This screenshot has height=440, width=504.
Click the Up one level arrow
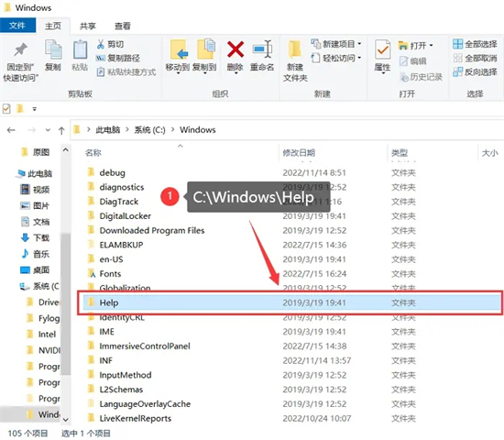click(61, 130)
